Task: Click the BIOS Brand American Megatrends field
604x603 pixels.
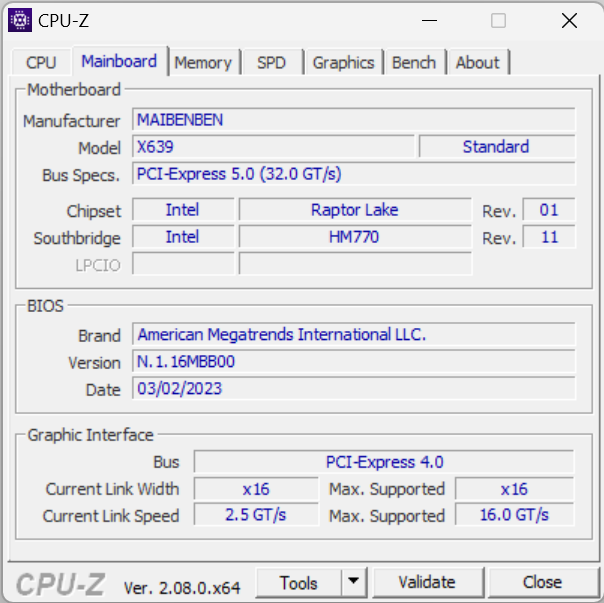Action: click(x=354, y=334)
